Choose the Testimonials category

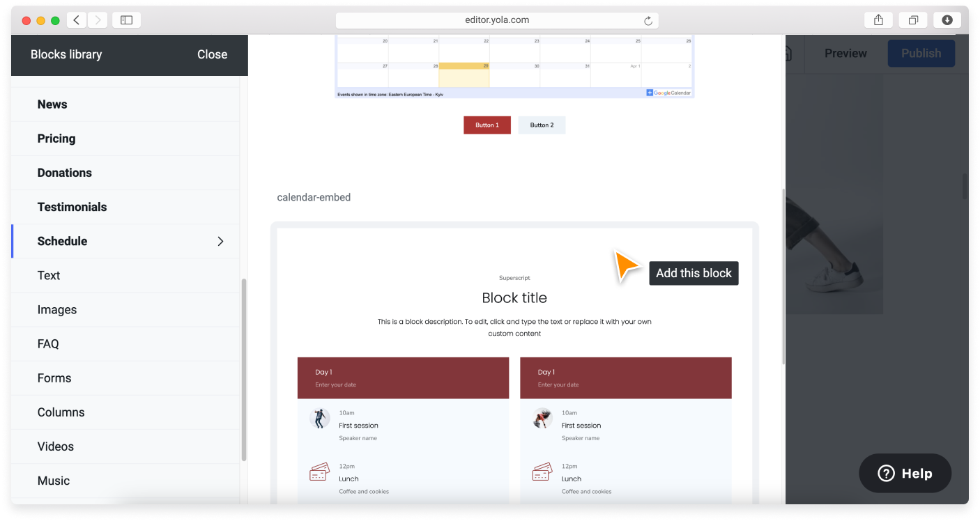tap(72, 207)
